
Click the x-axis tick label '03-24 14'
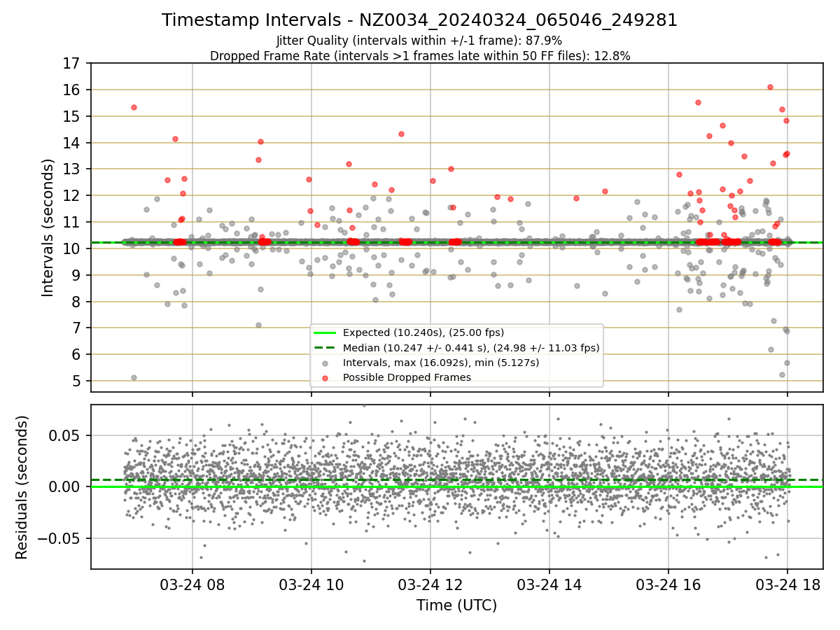pyautogui.click(x=549, y=585)
